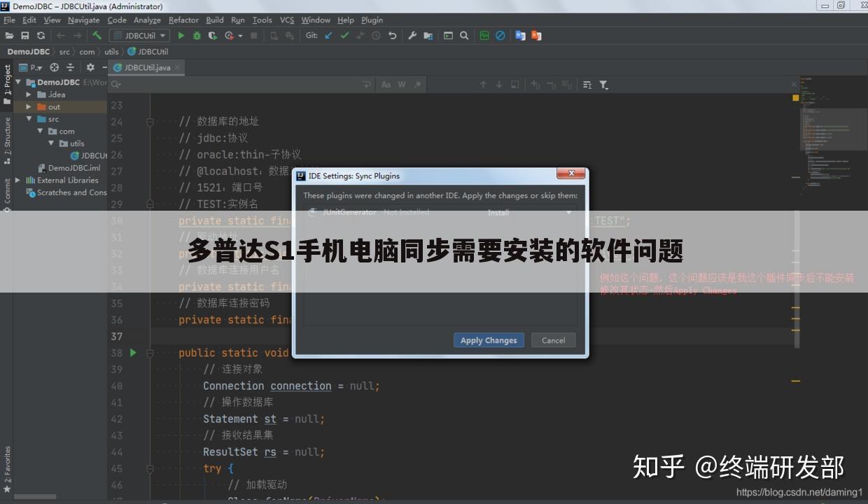Image resolution: width=868 pixels, height=504 pixels.
Task: Click Apply Changes in Sync Plugins dialog
Action: point(489,340)
